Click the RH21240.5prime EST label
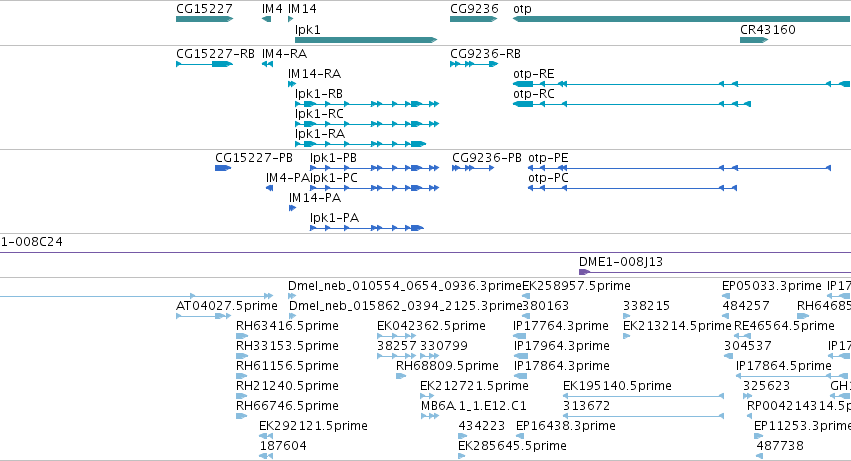Image resolution: width=851 pixels, height=461 pixels. (x=287, y=386)
